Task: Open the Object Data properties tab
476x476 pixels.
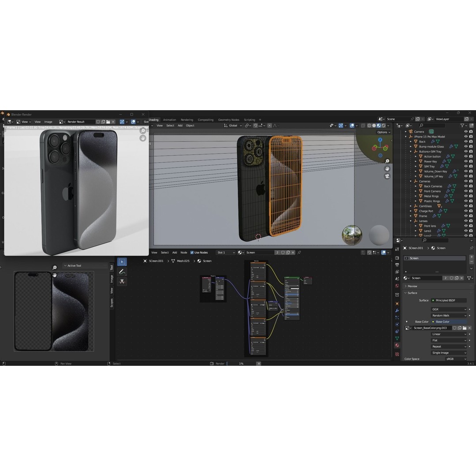Action: (x=397, y=338)
